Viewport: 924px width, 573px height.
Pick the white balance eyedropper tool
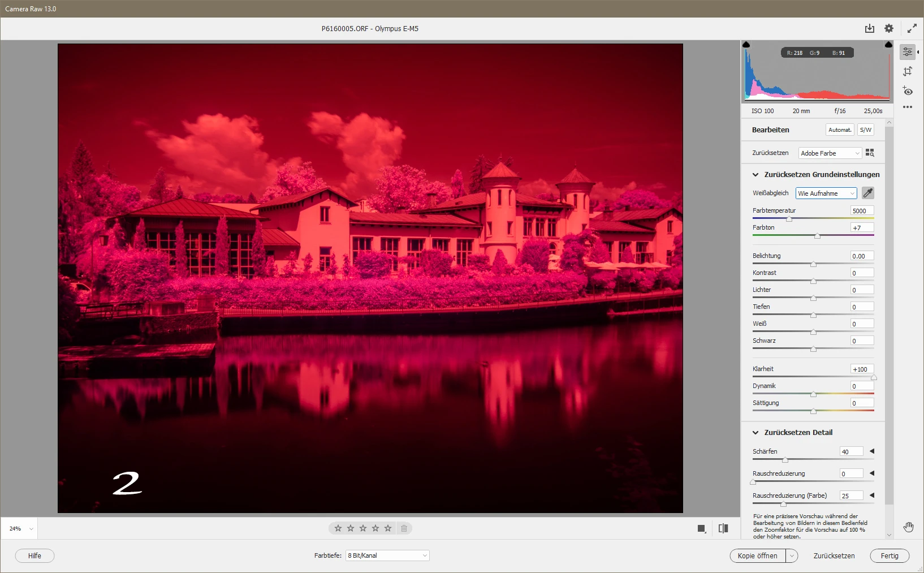pos(867,193)
